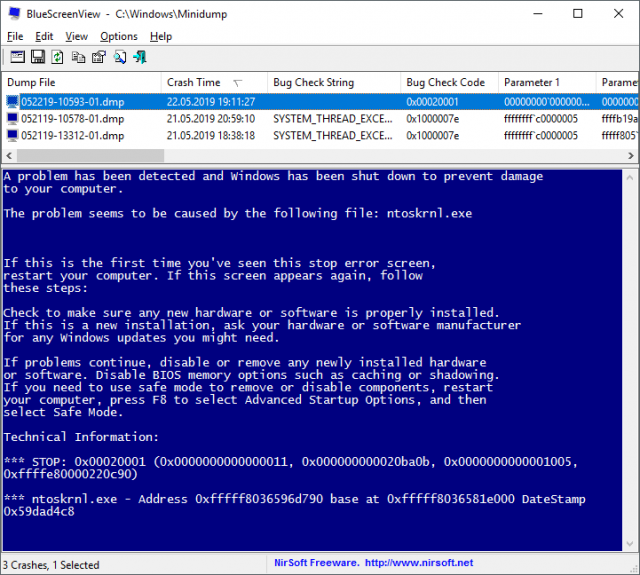Sort by the Crash Time column header
The image size is (640, 575).
point(214,82)
